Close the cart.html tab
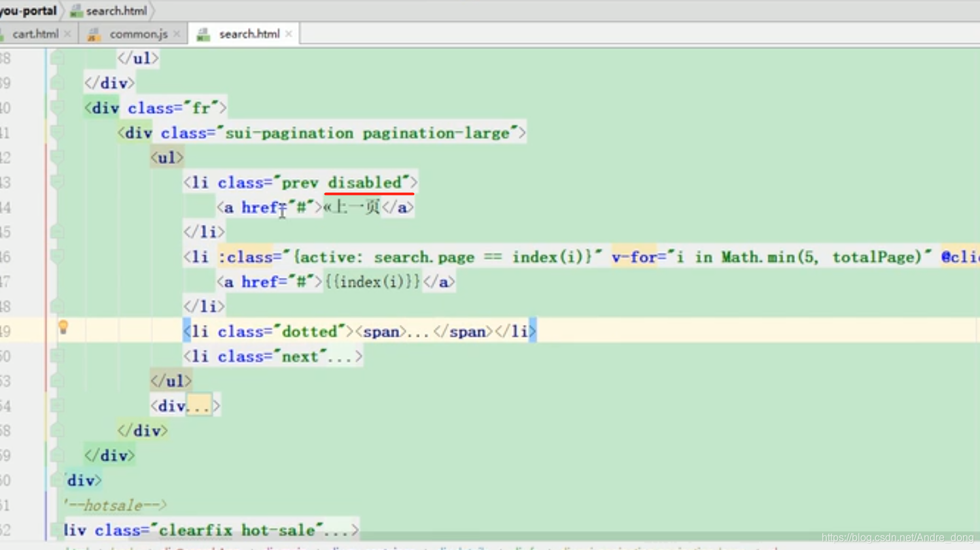980x550 pixels. [67, 34]
